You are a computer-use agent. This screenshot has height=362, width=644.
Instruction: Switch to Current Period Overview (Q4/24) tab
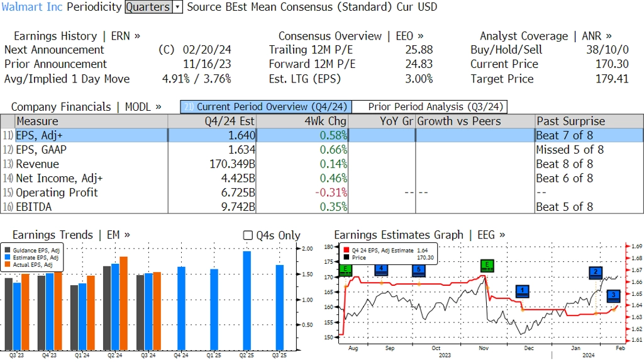click(266, 107)
